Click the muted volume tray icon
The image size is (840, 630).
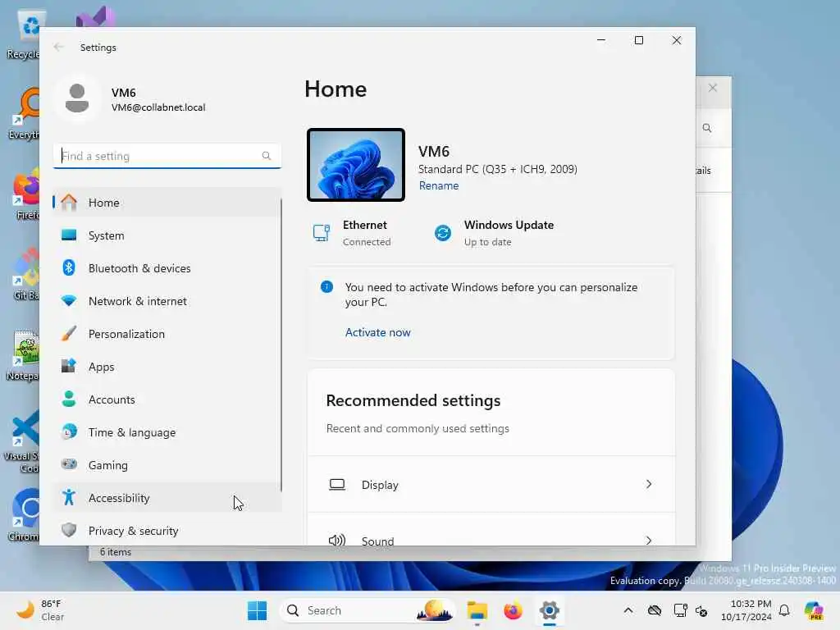(701, 610)
